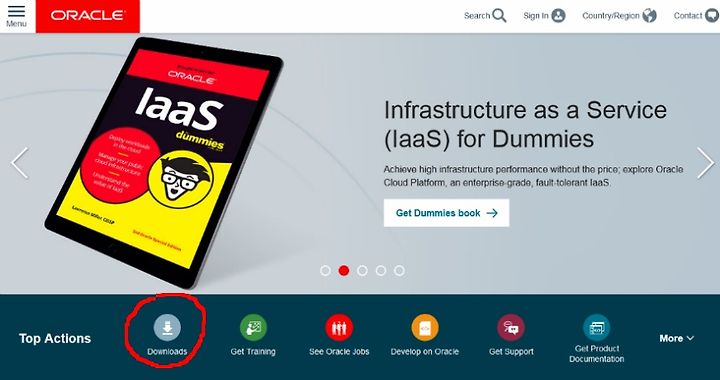Image resolution: width=720 pixels, height=380 pixels.
Task: Click the Develop on Oracle label
Action: (x=425, y=352)
